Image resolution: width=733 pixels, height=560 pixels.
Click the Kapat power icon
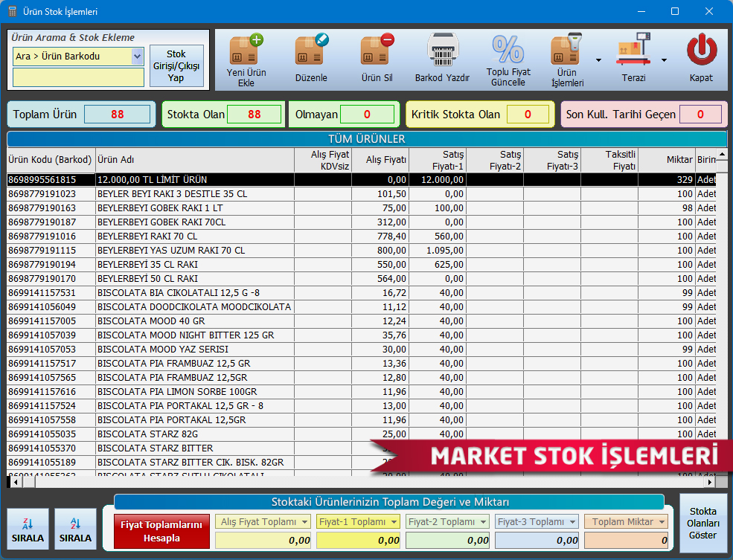click(701, 49)
